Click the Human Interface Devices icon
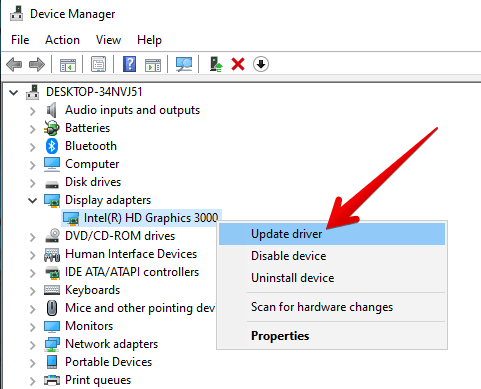The width and height of the screenshot is (481, 389). 52,255
